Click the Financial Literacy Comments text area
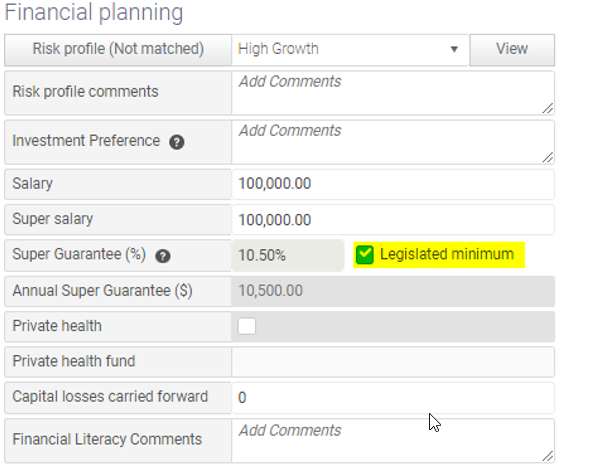 393,441
